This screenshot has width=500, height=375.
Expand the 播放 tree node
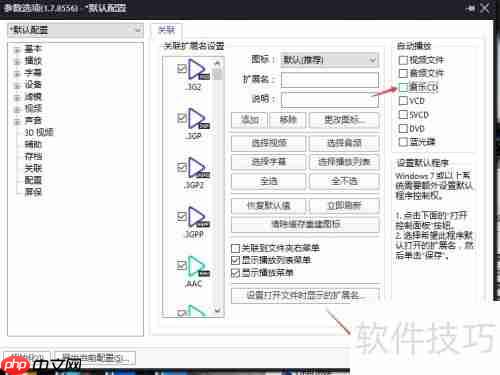[x=17, y=62]
